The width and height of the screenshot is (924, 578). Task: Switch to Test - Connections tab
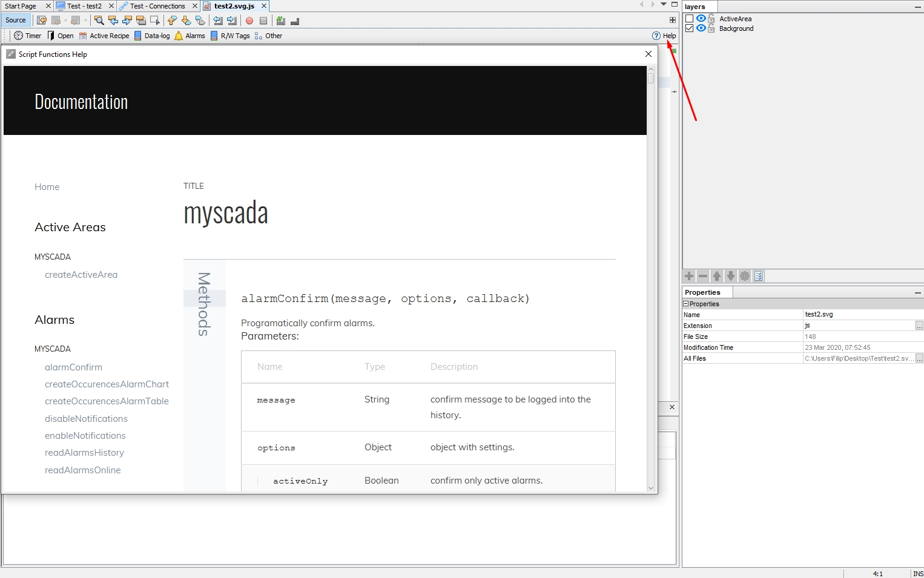(157, 6)
